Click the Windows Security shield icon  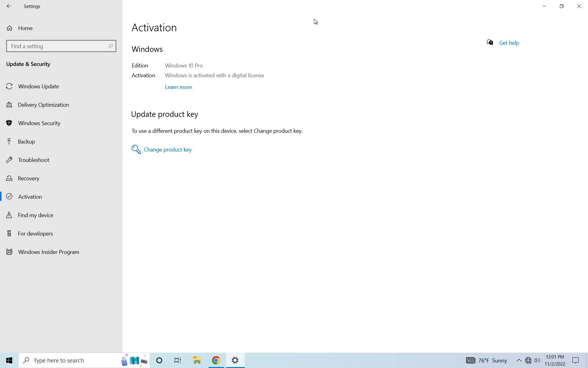(9, 123)
